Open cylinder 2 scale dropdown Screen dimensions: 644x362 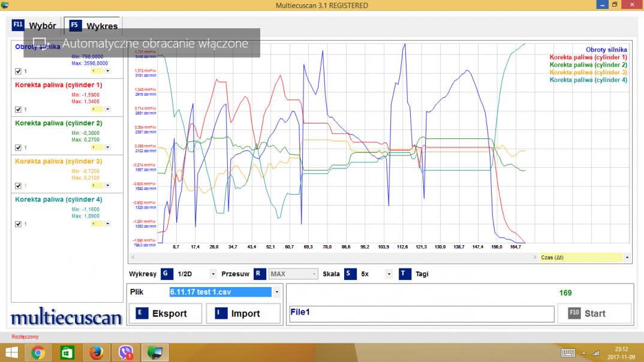coord(107,147)
